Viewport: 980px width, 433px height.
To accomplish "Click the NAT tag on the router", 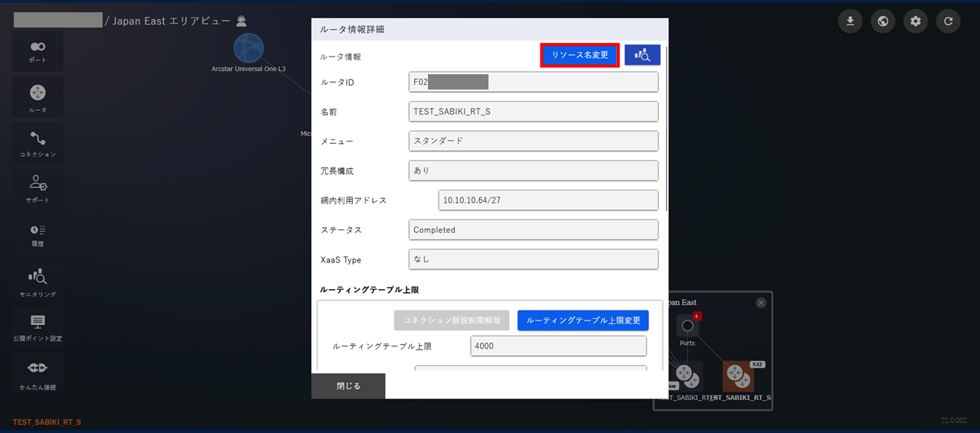I will pyautogui.click(x=757, y=365).
